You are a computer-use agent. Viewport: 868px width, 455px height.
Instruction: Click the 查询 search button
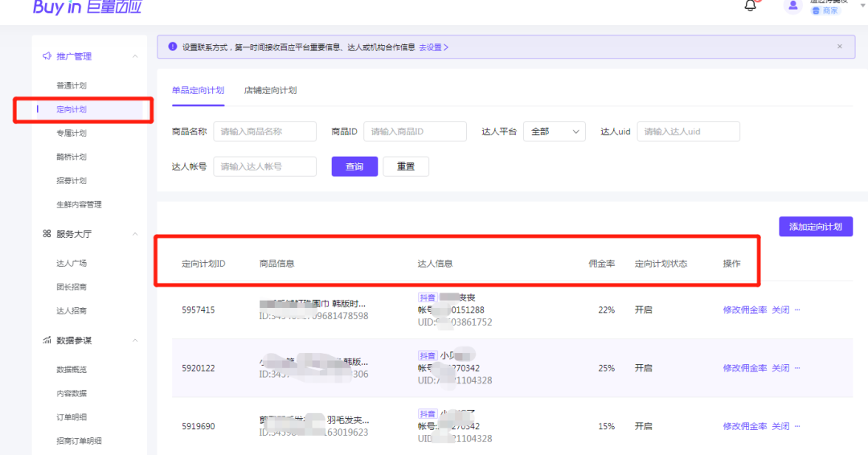354,166
